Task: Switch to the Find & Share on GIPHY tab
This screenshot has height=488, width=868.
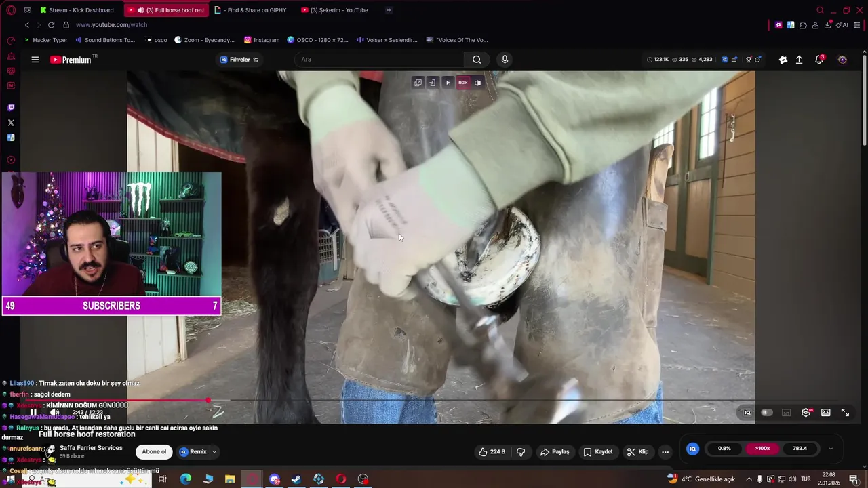Action: (x=251, y=10)
